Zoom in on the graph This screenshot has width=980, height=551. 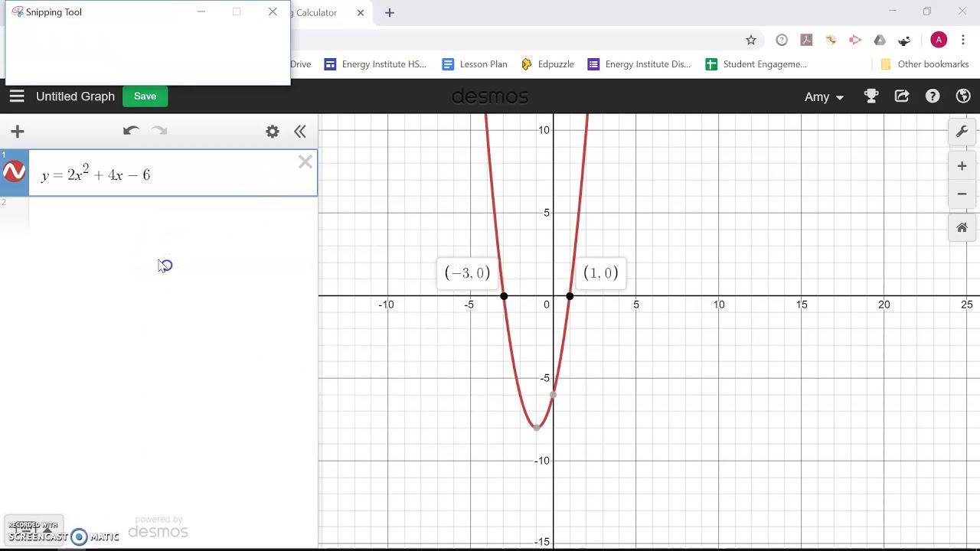pos(962,166)
